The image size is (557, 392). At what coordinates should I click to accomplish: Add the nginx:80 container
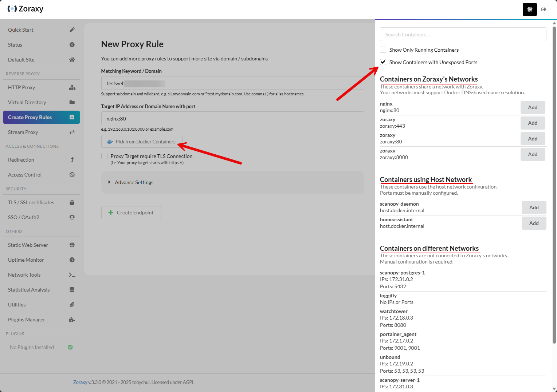(533, 107)
